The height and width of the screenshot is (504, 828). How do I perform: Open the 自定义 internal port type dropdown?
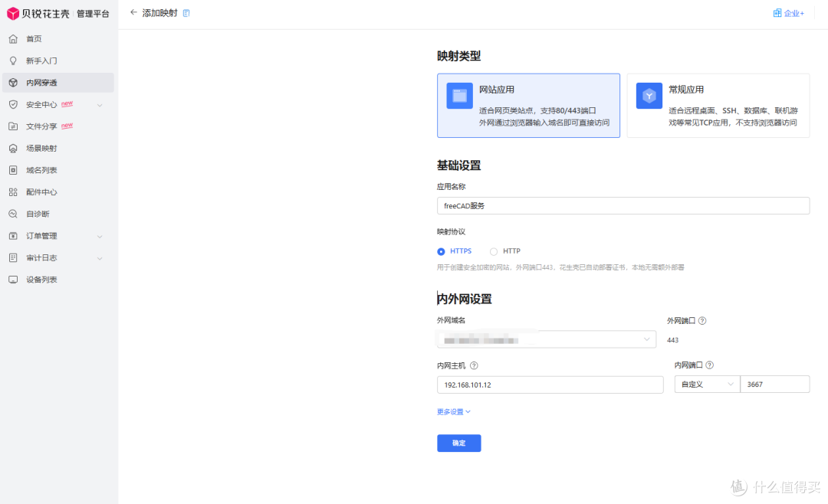pos(707,385)
